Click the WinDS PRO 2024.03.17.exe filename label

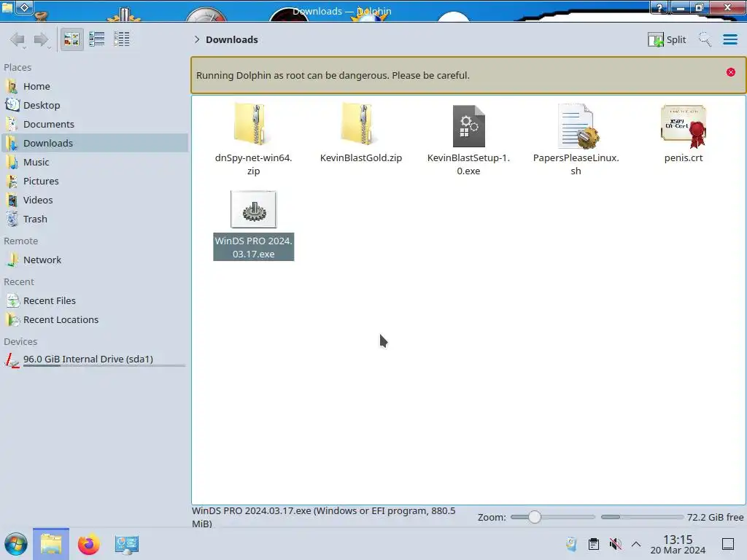tap(253, 247)
